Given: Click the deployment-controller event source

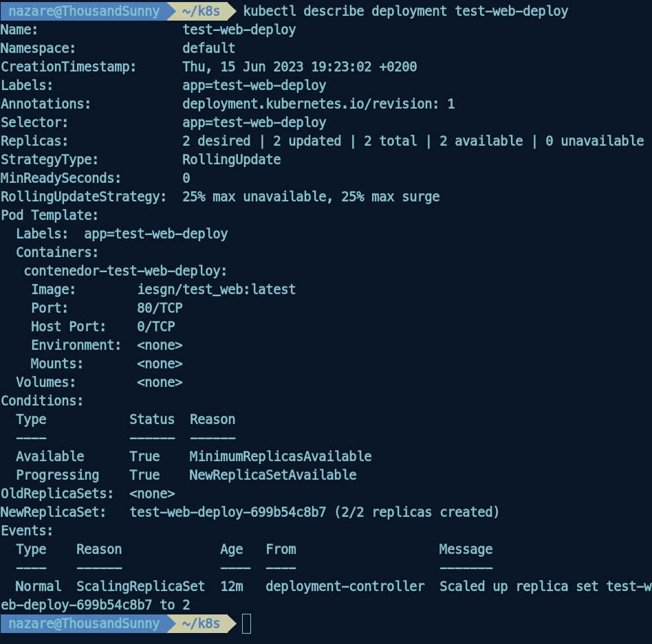Looking at the screenshot, I should [x=345, y=586].
